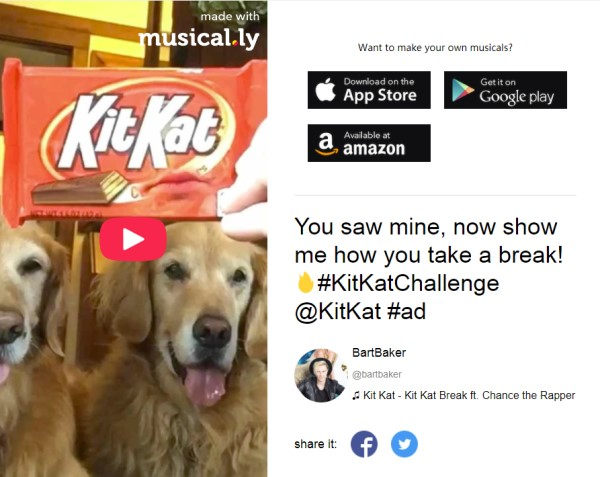Click the musical.ly logo on video
This screenshot has width=600, height=477.
click(x=199, y=38)
